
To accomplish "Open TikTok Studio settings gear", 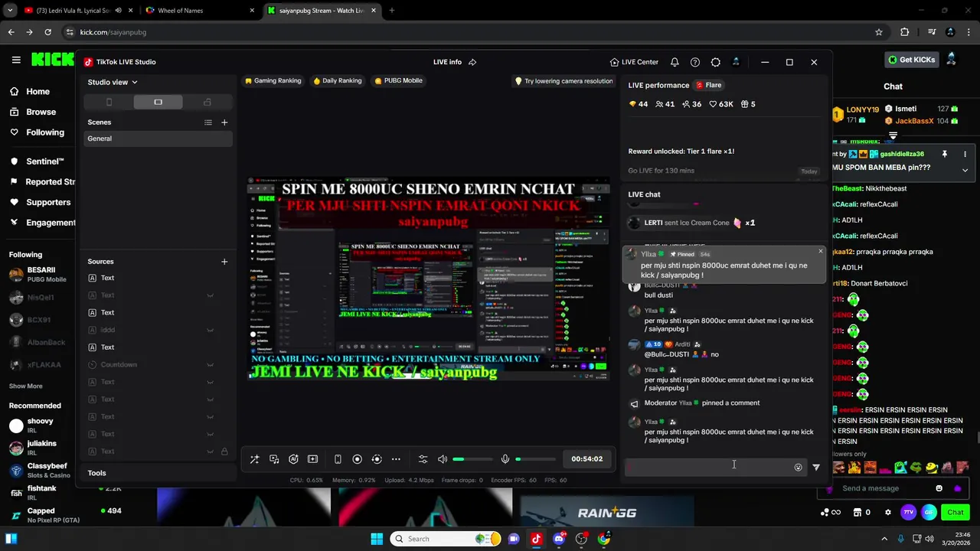I will tap(716, 62).
